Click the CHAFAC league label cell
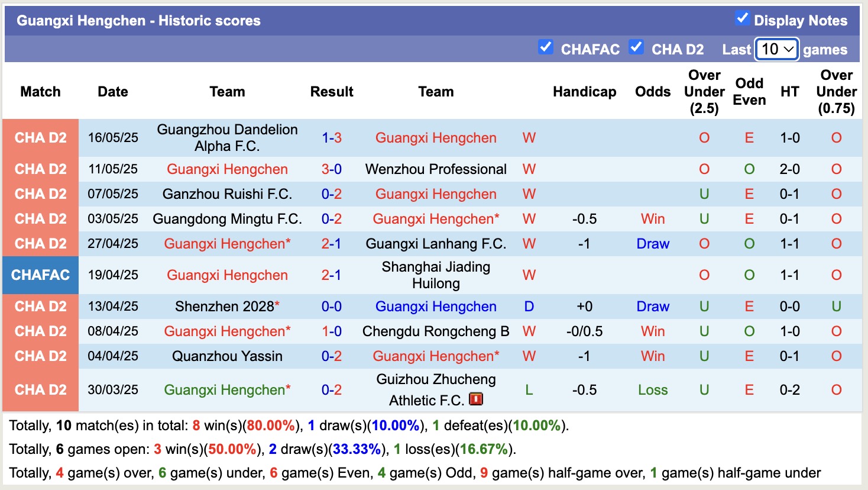The height and width of the screenshot is (490, 868). coord(40,275)
